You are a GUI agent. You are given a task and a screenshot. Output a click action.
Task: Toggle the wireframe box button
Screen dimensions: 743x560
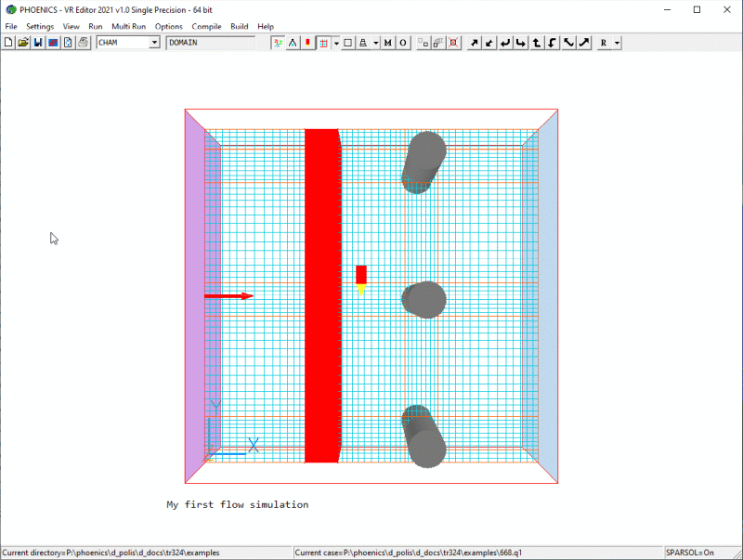click(347, 43)
